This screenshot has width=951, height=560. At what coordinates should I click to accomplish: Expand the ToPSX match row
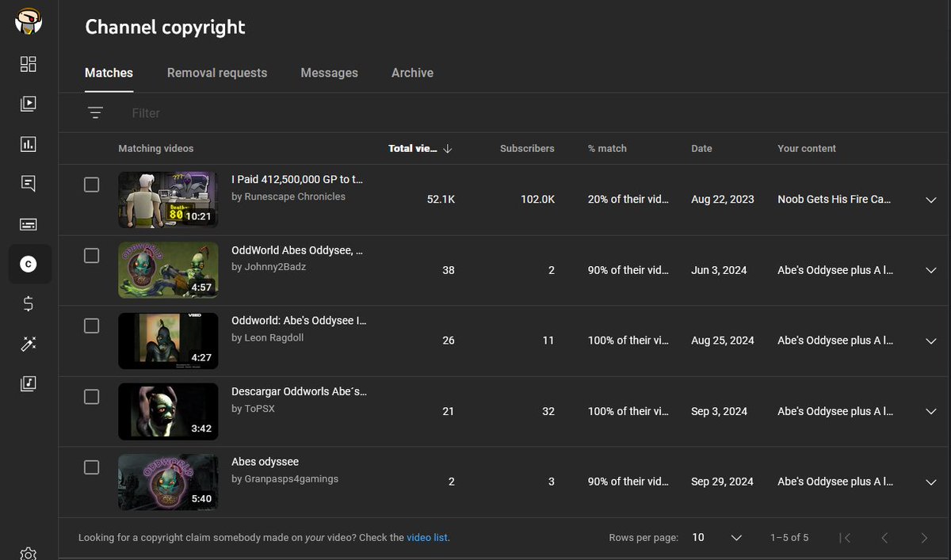click(x=931, y=411)
